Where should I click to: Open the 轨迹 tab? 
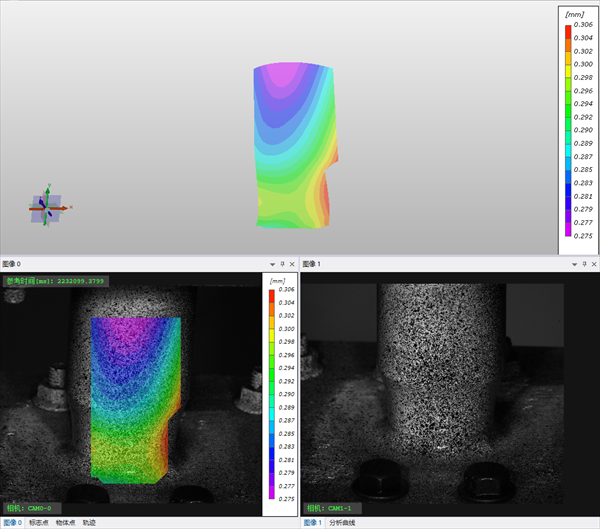90,523
